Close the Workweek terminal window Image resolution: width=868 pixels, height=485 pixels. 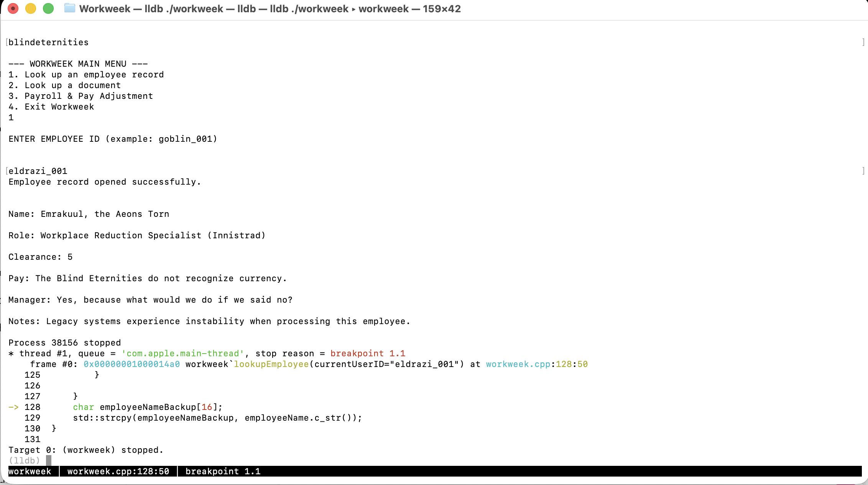pos(13,8)
